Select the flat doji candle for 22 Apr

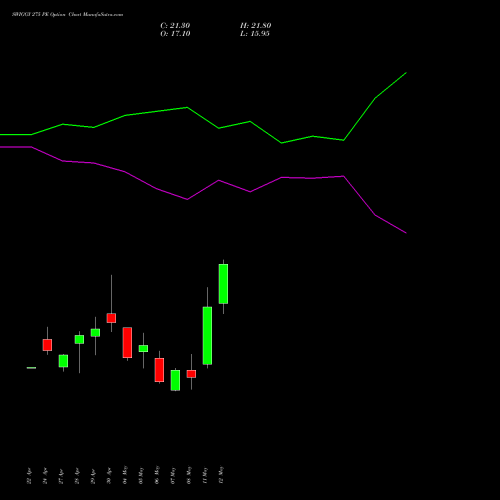pos(31,368)
